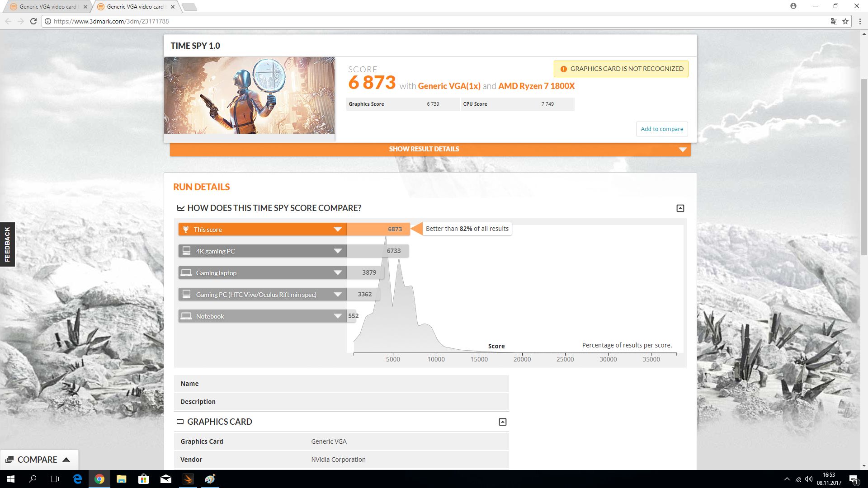Close the second Generic VGA tab

click(x=172, y=7)
